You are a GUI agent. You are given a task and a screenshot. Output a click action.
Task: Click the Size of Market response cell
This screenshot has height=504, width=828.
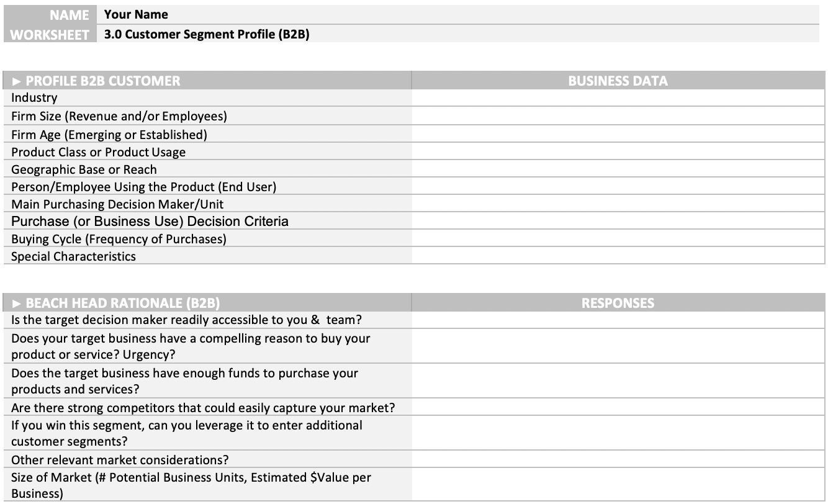[x=618, y=485]
